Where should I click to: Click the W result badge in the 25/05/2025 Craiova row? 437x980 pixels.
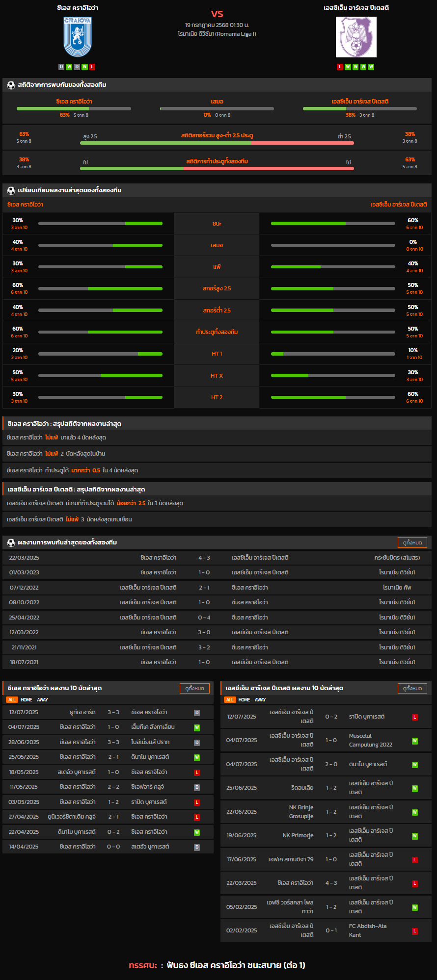[197, 757]
